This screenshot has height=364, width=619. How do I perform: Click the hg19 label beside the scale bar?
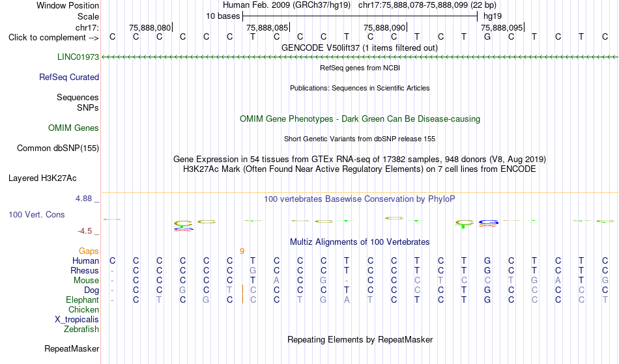tap(493, 16)
